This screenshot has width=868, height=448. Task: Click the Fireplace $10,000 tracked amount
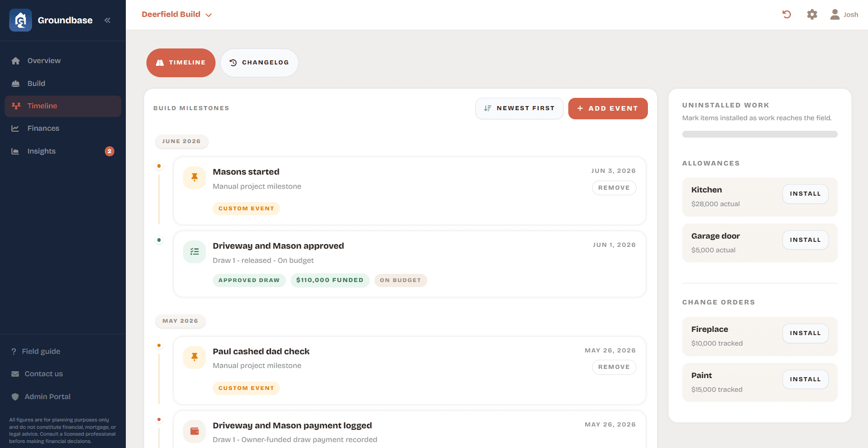tap(717, 343)
